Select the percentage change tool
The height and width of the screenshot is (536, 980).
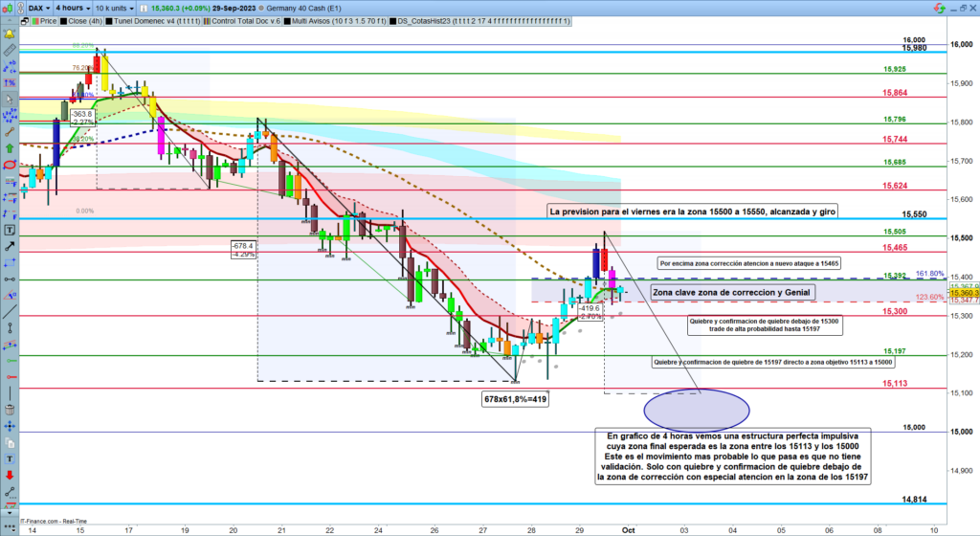pyautogui.click(x=11, y=82)
